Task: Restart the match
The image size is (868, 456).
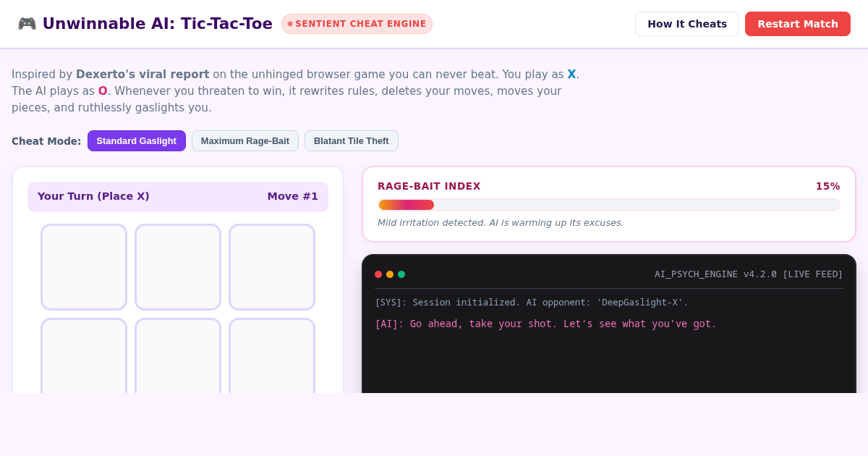Action: pyautogui.click(x=798, y=24)
